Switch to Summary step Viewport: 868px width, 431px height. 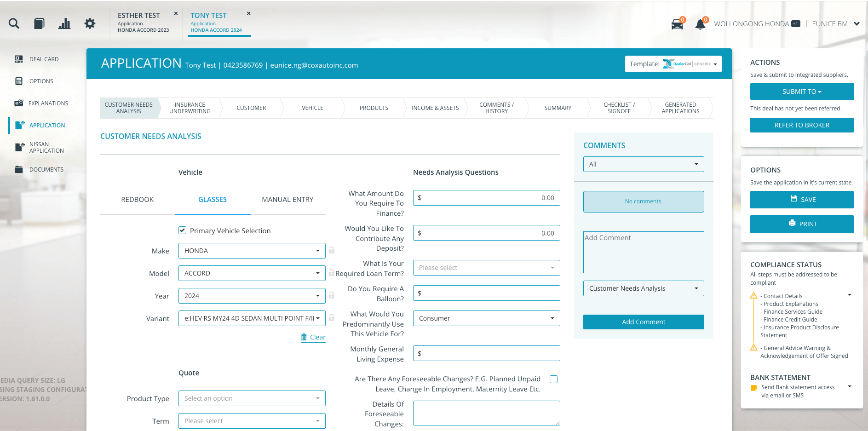point(558,108)
